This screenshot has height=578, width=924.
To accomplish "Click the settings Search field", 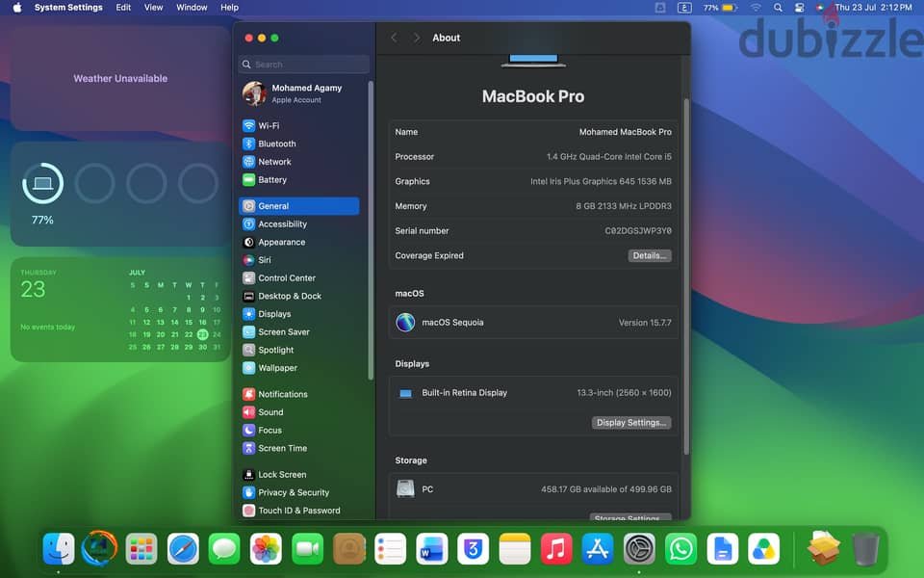I will [304, 65].
